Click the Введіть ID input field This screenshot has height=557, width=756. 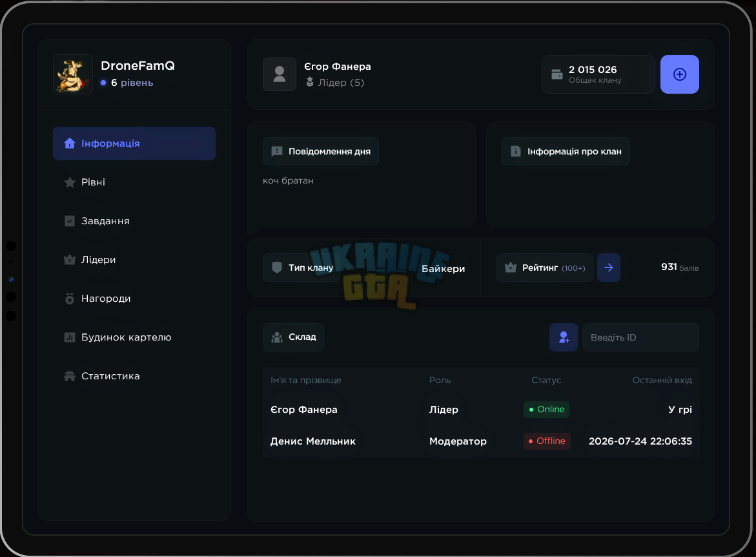[x=641, y=337]
